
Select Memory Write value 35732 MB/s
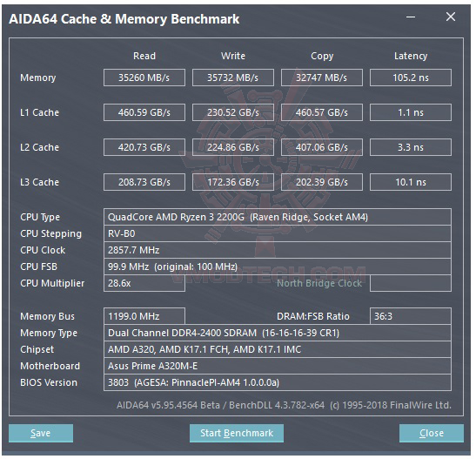click(x=234, y=78)
